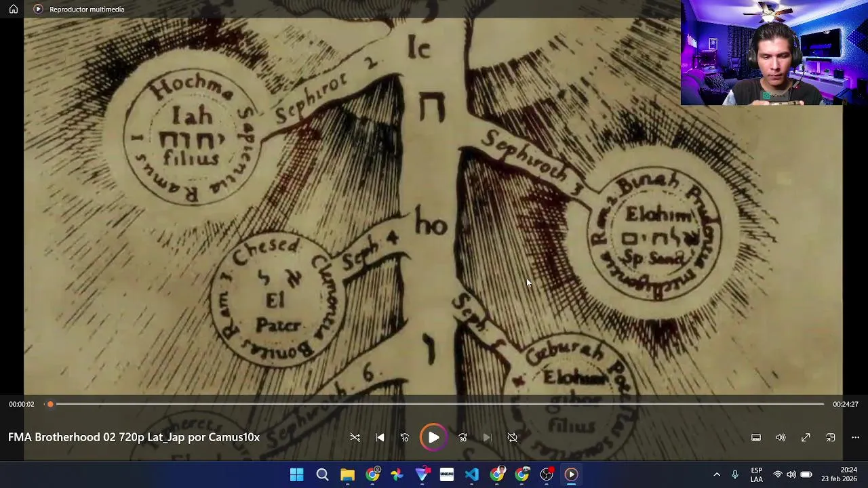Viewport: 868px width, 488px height.
Task: Open the purple triangle app on taskbar
Action: (x=422, y=474)
